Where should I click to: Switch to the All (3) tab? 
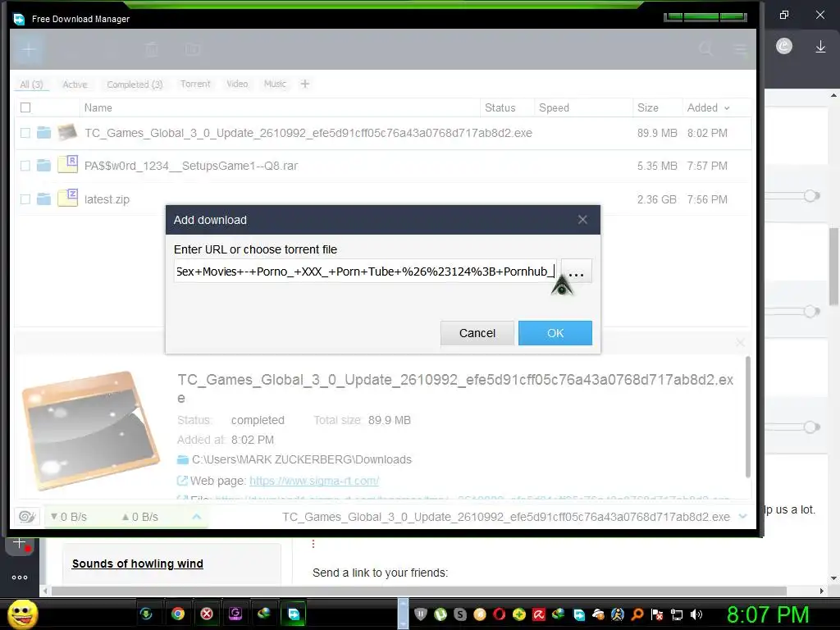coord(31,84)
